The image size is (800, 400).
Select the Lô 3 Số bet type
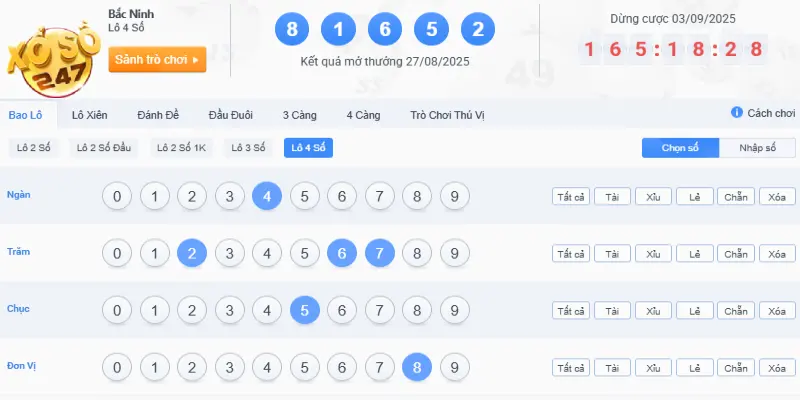[248, 148]
